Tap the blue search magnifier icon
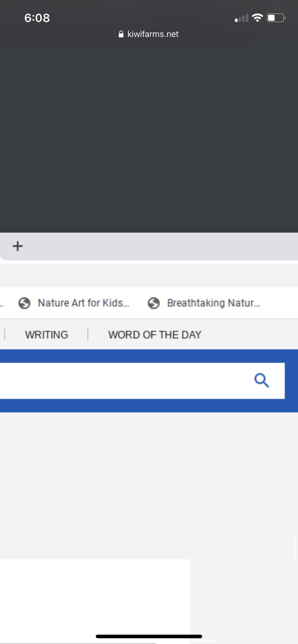Screen dimensions: 298x644 [x=262, y=380]
